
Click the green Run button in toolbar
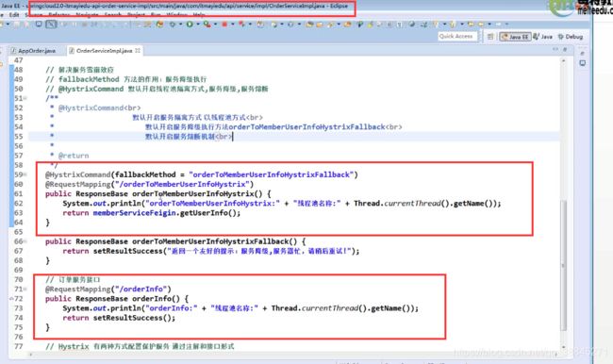190,25
